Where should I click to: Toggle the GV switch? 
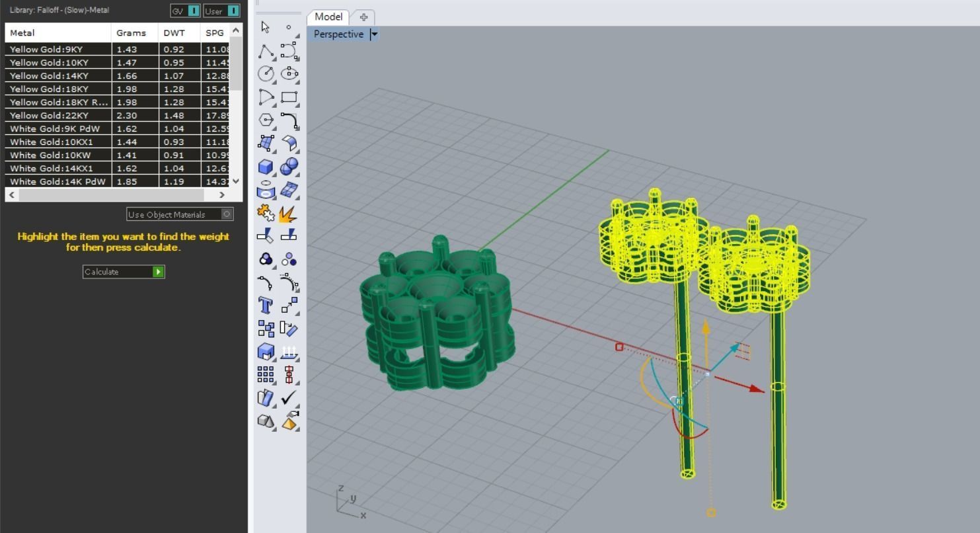185,11
